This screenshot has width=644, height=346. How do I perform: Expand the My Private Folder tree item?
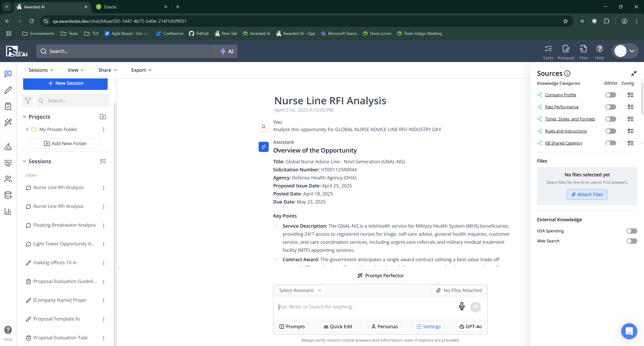(x=27, y=129)
